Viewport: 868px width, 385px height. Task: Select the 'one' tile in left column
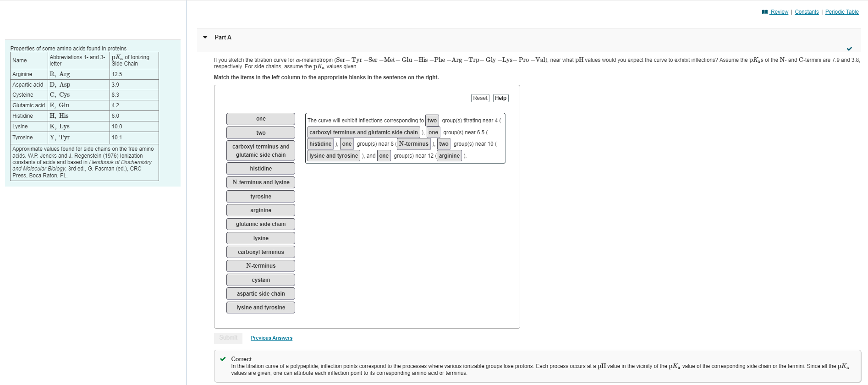point(261,119)
